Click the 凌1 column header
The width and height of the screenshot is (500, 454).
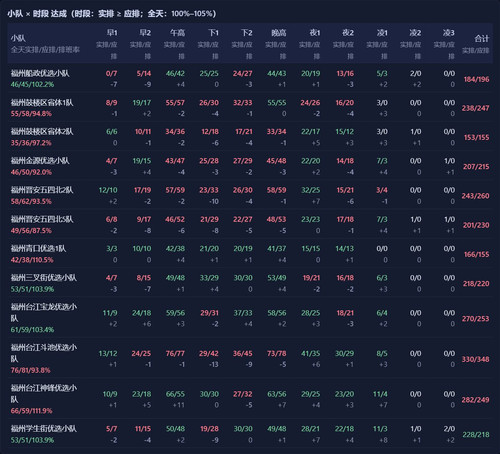tap(382, 33)
